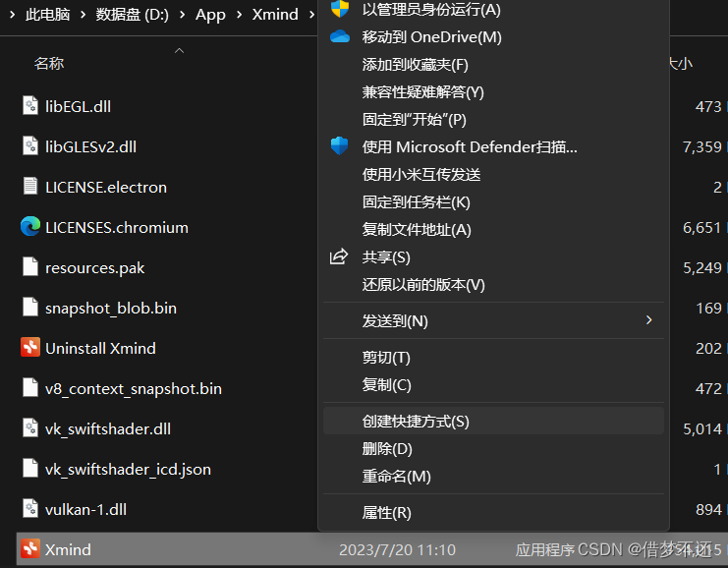
Task: Open the 发送到(N) submenu entry
Action: 493,320
